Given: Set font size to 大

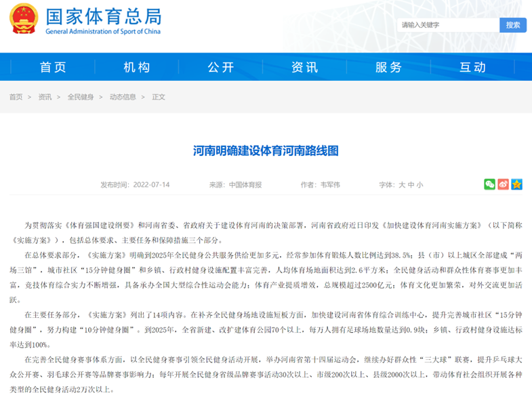Looking at the screenshot, I should click(x=402, y=185).
